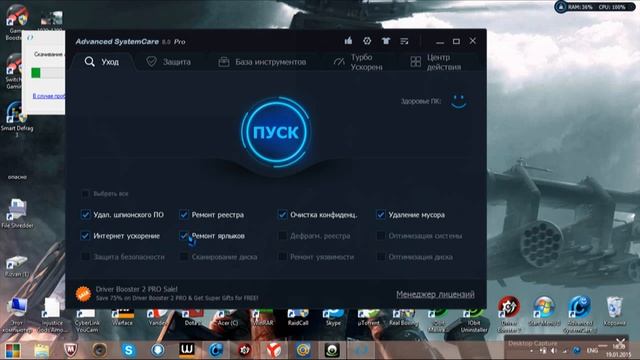Screen dimensions: 640x360
Task: Open the Центр действия tab
Action: click(x=436, y=62)
